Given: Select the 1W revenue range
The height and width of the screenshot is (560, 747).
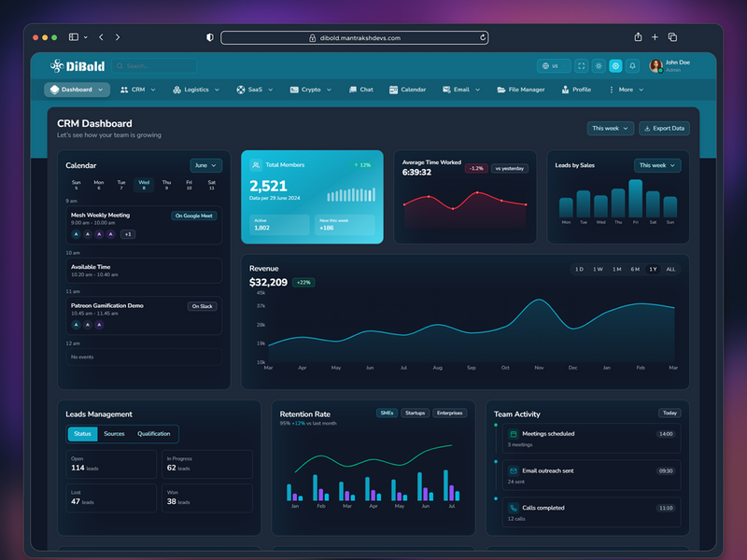Looking at the screenshot, I should (x=598, y=270).
